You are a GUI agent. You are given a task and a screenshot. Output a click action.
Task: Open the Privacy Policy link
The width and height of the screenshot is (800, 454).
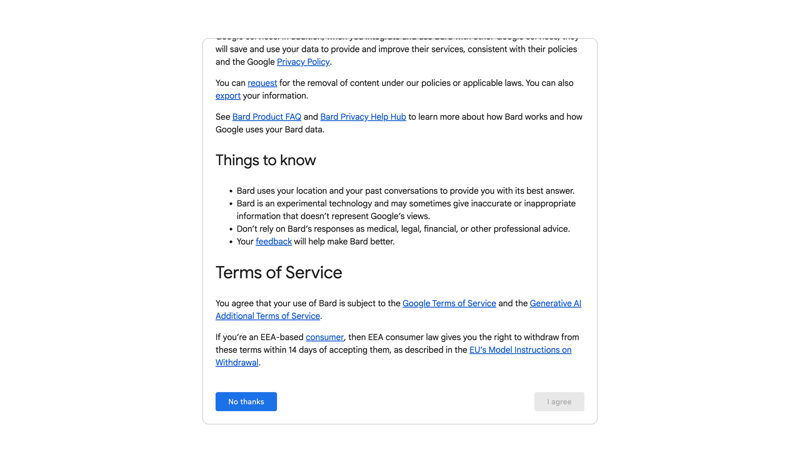point(303,62)
